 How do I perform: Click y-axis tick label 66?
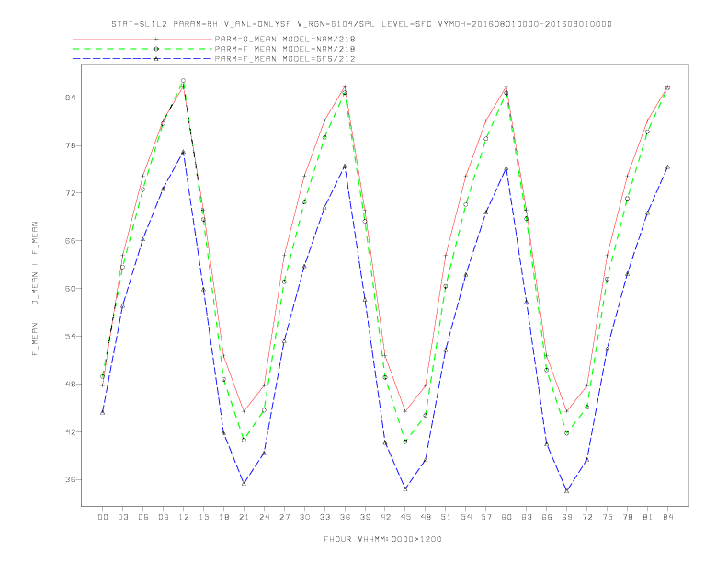[70, 241]
